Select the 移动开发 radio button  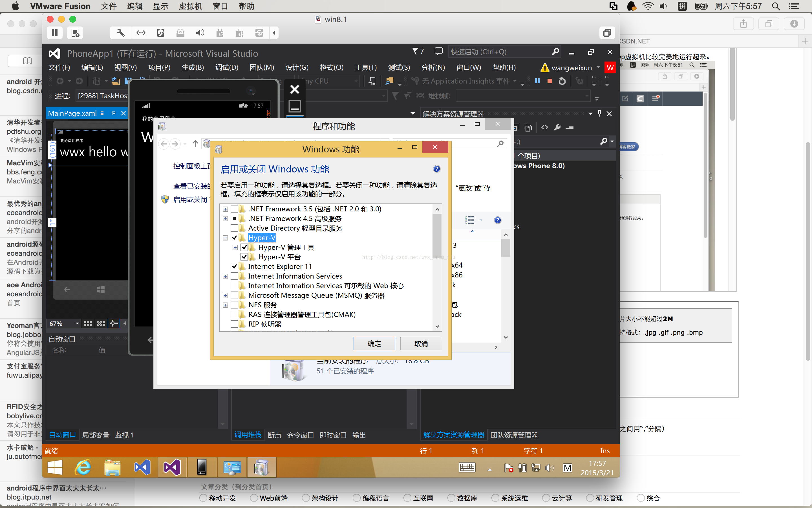[203, 498]
